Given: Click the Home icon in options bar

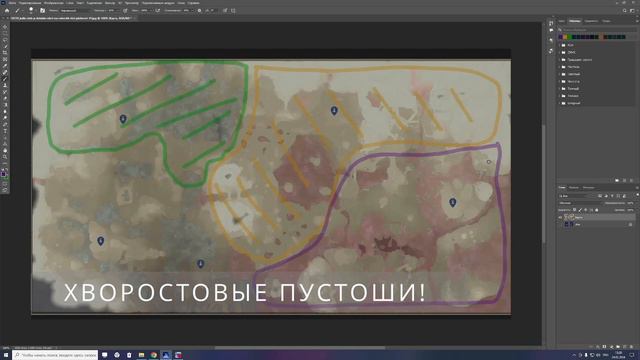Looking at the screenshot, I should 7,11.
